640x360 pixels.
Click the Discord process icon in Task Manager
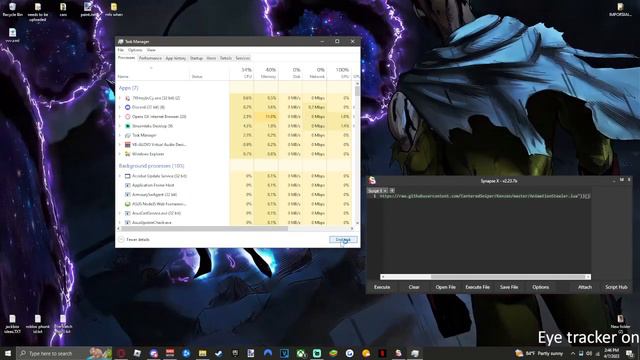coord(127,107)
